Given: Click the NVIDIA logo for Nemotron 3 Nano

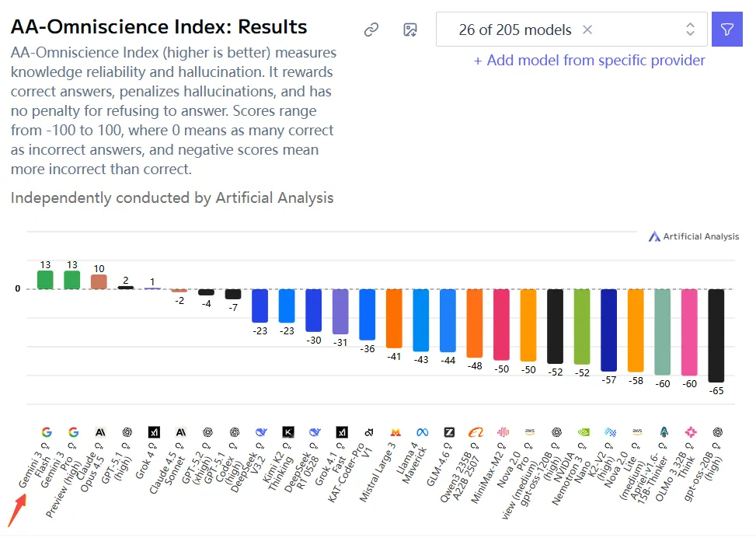Looking at the screenshot, I should pos(584,432).
